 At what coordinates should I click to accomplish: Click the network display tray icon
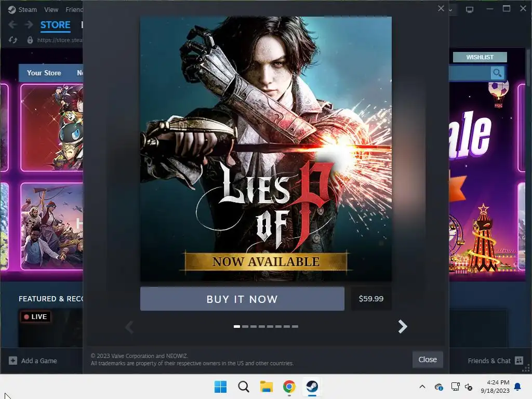point(455,387)
